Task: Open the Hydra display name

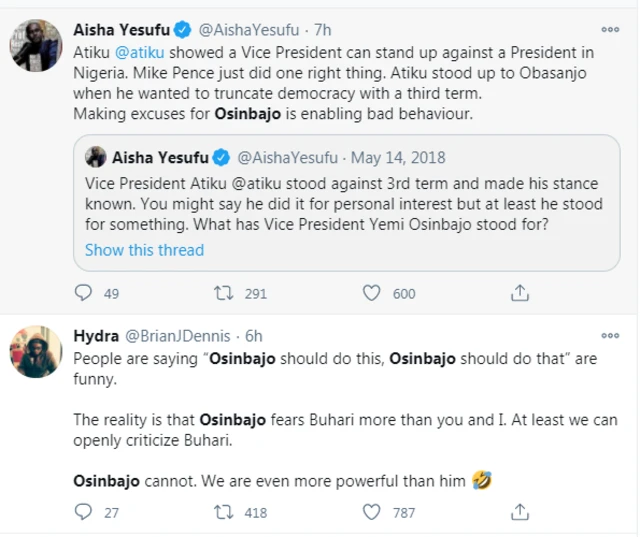Action: [x=95, y=336]
